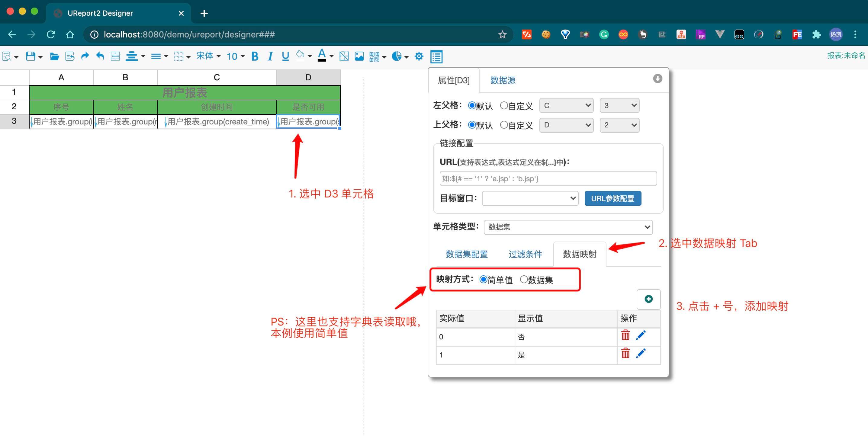
Task: Delete the mapping row for value 0
Action: (625, 335)
